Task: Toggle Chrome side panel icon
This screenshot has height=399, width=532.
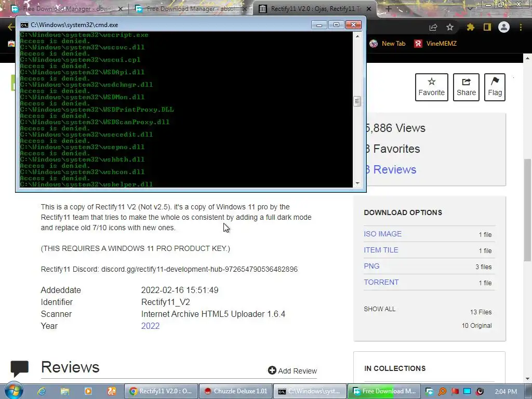Action: point(487,27)
